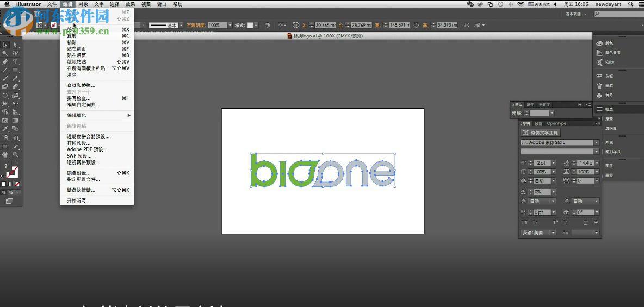Click the Wi-Fi icon in menu bar

521,4
